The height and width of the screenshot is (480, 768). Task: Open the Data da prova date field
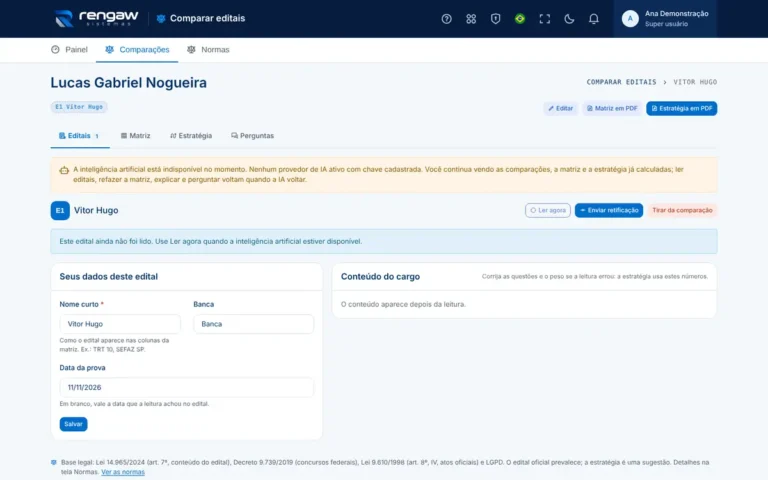coord(187,387)
